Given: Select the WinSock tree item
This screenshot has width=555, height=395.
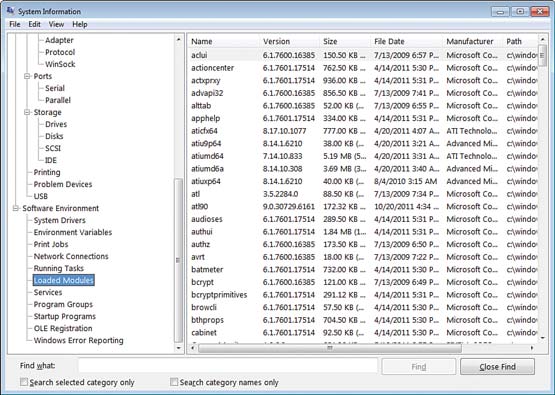Looking at the screenshot, I should coord(60,64).
